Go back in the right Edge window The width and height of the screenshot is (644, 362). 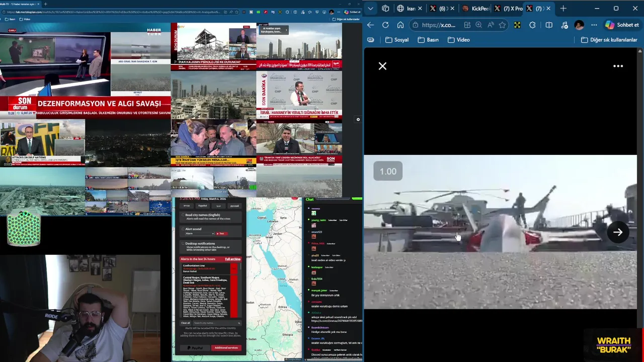click(370, 25)
